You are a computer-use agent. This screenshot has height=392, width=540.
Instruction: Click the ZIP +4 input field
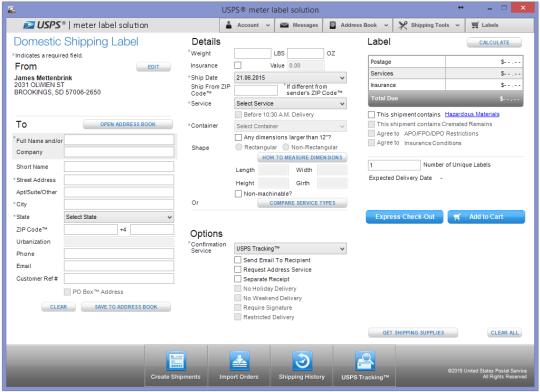[x=152, y=229]
